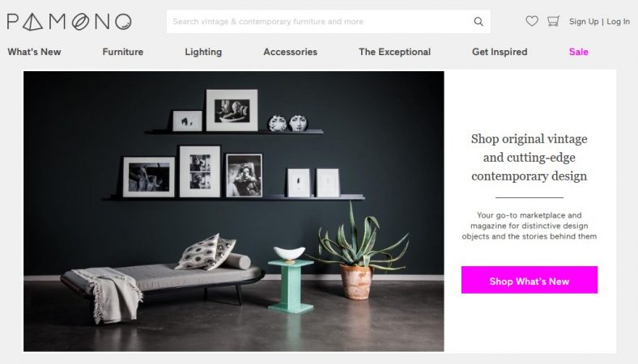Click the Sign Up link
Image resolution: width=638 pixels, height=364 pixels.
(584, 22)
